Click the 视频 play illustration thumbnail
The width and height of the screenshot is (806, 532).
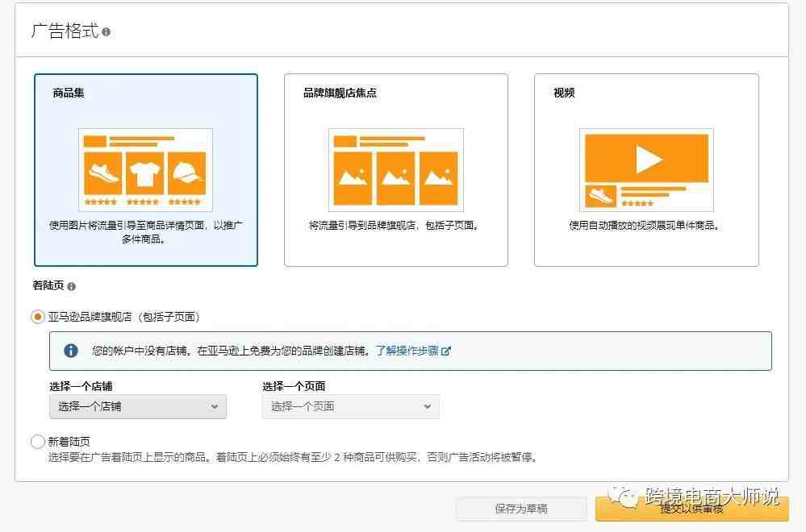(x=646, y=170)
